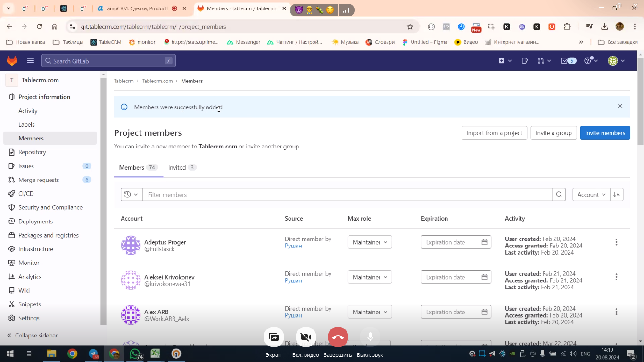Viewport: 644px width, 362px height.
Task: Reload the browser page
Action: pyautogui.click(x=39, y=27)
